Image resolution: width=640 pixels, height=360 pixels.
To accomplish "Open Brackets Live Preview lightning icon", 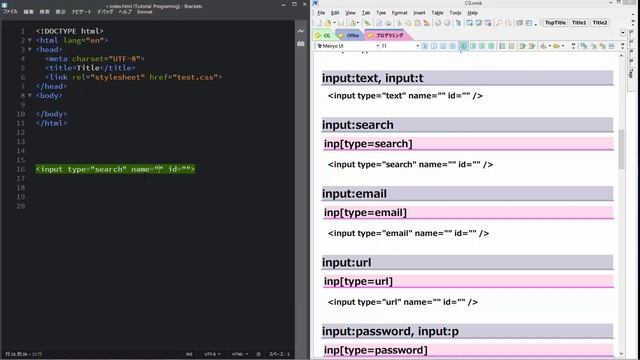I will click(301, 31).
